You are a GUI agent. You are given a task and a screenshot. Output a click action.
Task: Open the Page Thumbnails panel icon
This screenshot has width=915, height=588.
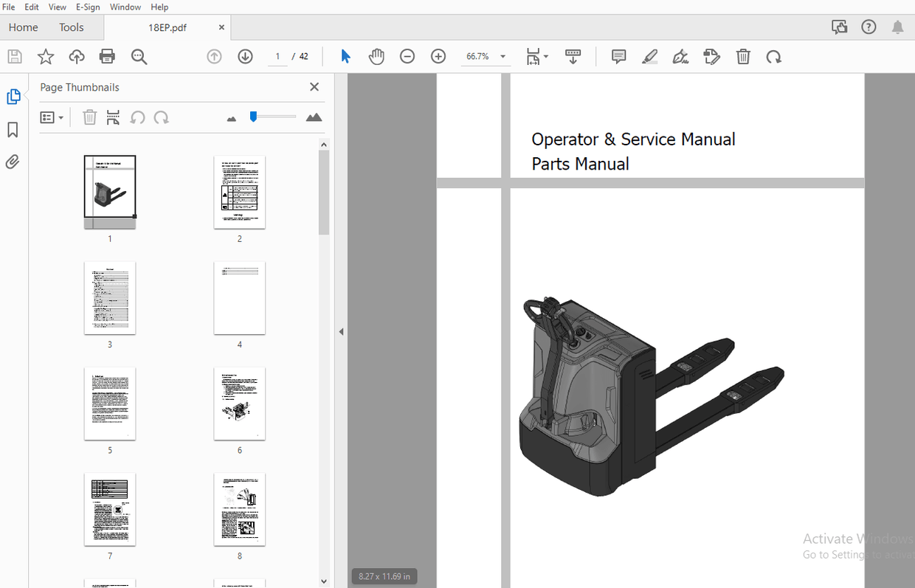[14, 95]
